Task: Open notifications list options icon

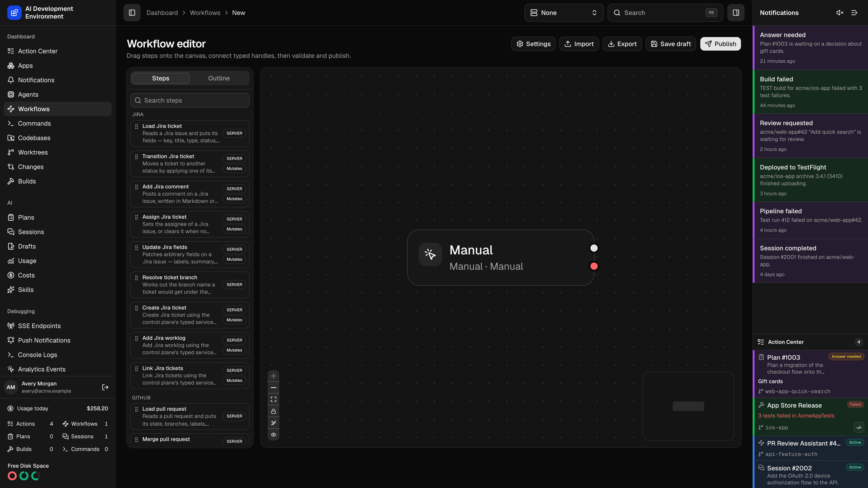Action: point(854,13)
